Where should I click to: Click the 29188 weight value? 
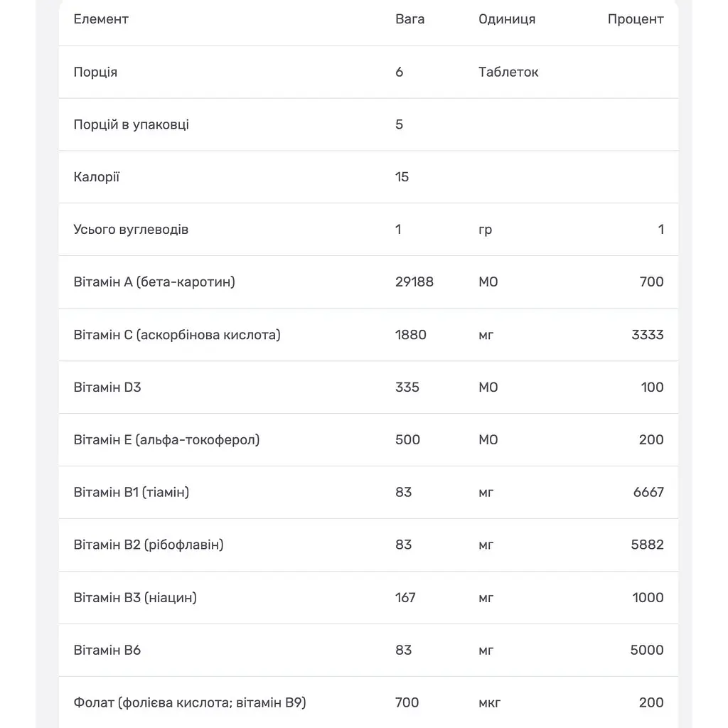[x=414, y=282]
